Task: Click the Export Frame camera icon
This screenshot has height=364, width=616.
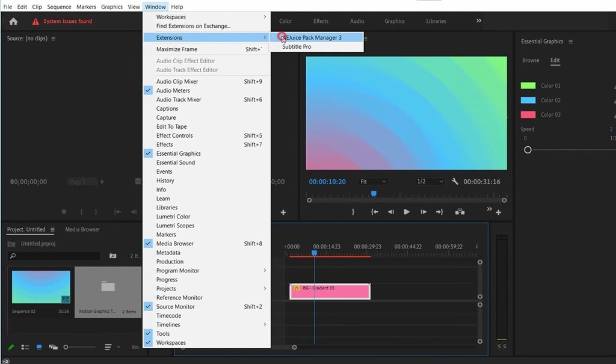Action: [x=460, y=212]
